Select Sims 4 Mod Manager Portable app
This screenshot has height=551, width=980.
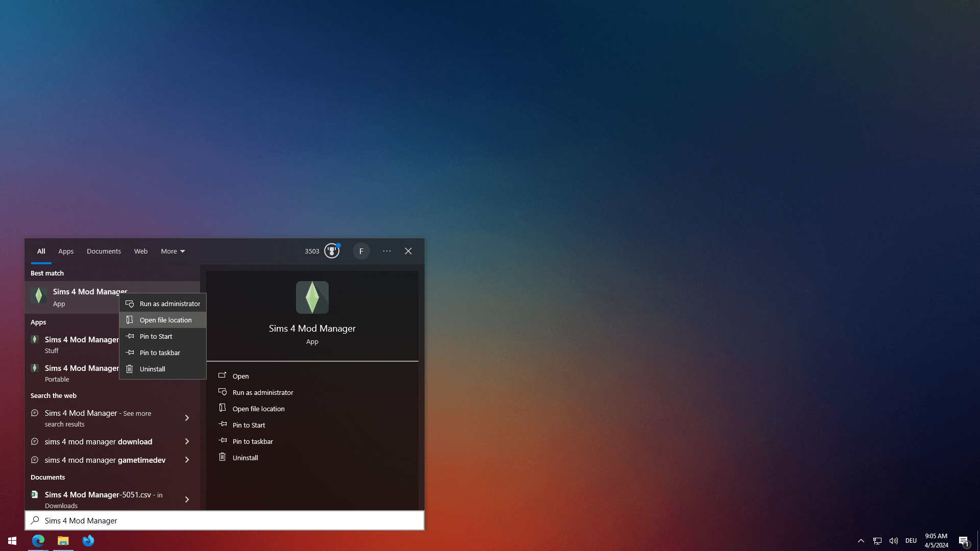click(72, 373)
